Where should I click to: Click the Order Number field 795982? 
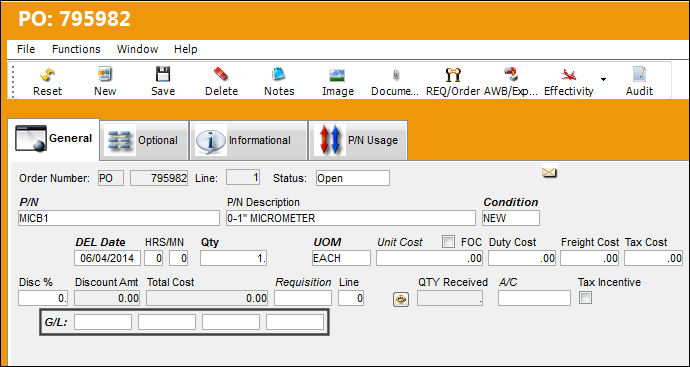coord(159,178)
